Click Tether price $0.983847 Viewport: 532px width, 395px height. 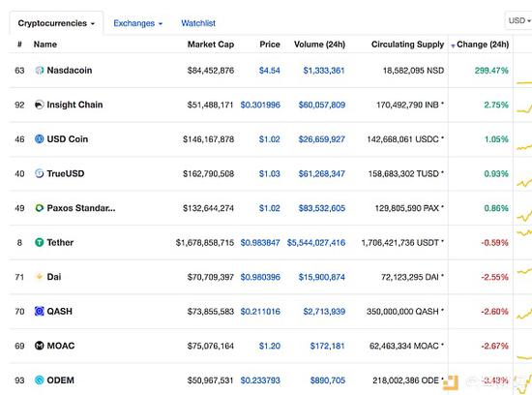(x=260, y=242)
